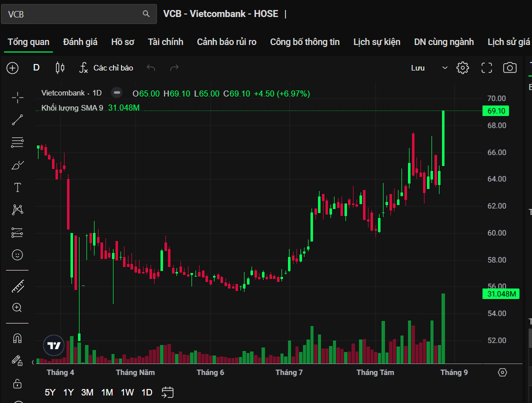Select the text annotation tool
Viewport: 532px width, 403px height.
[x=17, y=187]
